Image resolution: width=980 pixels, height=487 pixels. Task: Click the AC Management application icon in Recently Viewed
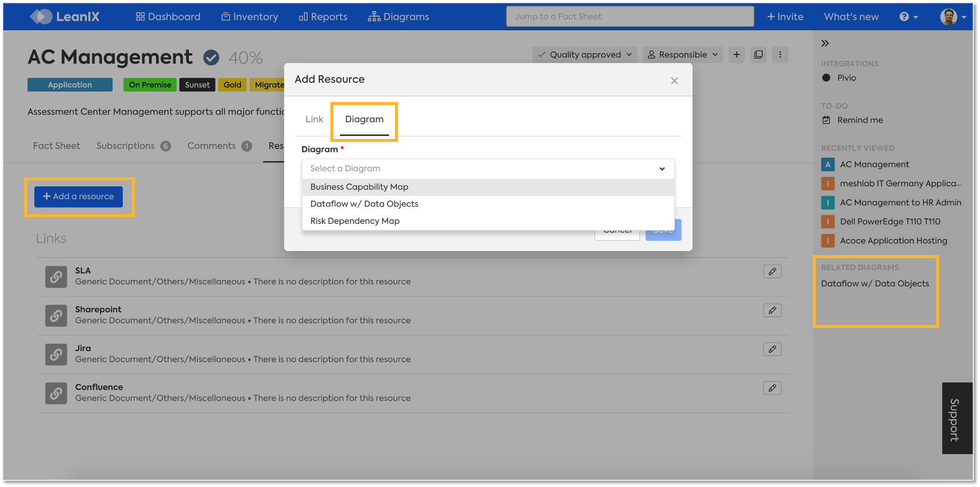click(x=828, y=165)
